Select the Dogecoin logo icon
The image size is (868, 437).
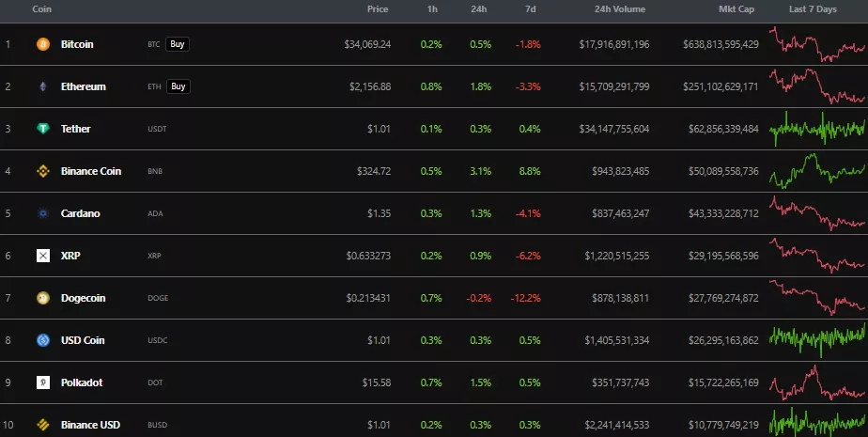click(x=42, y=298)
